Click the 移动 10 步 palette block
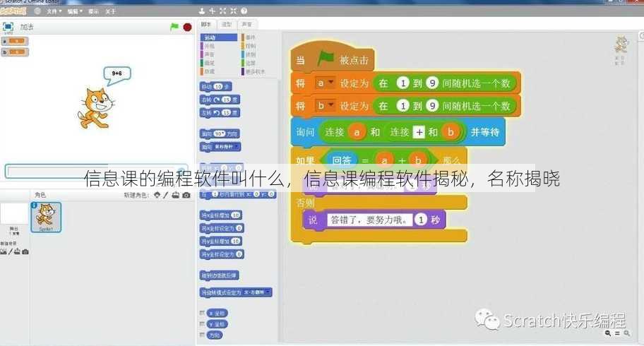Image resolution: width=644 pixels, height=346 pixels. coord(215,87)
